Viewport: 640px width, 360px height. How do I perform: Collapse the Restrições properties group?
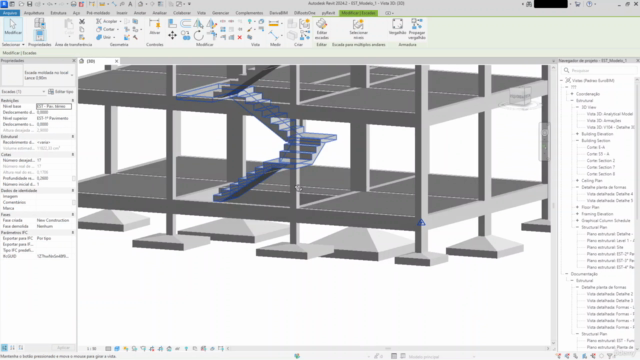pos(73,100)
